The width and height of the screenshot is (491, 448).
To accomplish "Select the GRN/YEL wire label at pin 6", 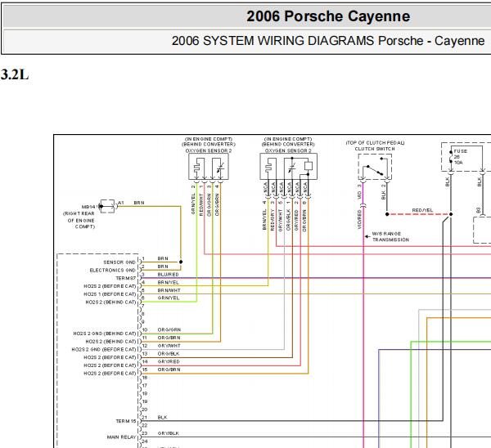I will [169, 298].
